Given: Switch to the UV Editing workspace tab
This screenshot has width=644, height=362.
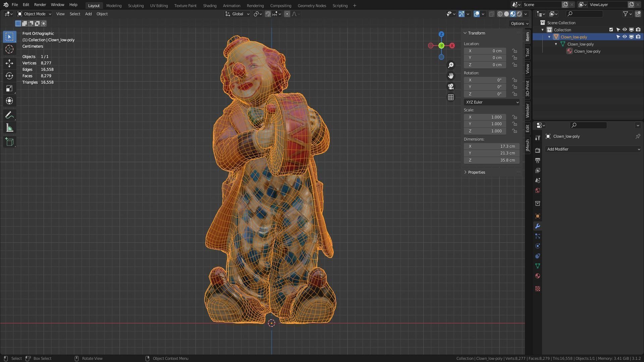Looking at the screenshot, I should pyautogui.click(x=159, y=6).
